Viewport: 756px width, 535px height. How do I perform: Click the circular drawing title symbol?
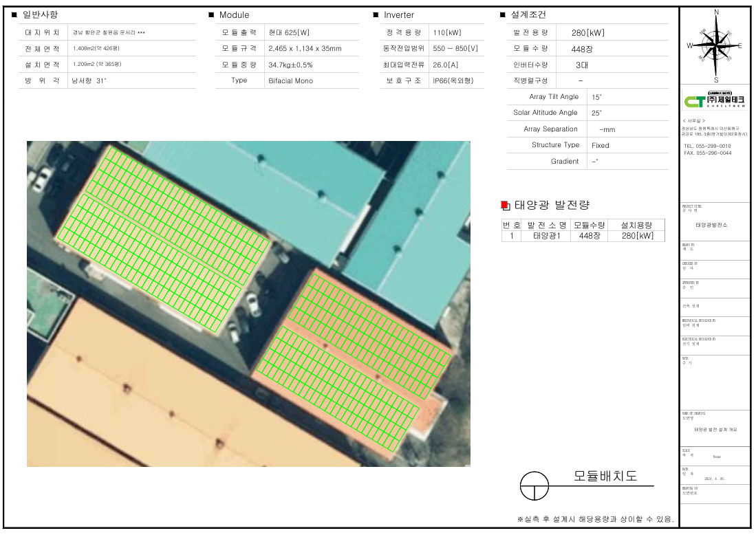(533, 485)
